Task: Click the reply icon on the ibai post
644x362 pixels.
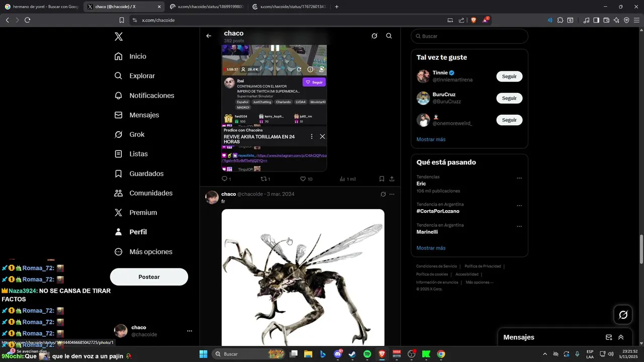Action: (224, 178)
